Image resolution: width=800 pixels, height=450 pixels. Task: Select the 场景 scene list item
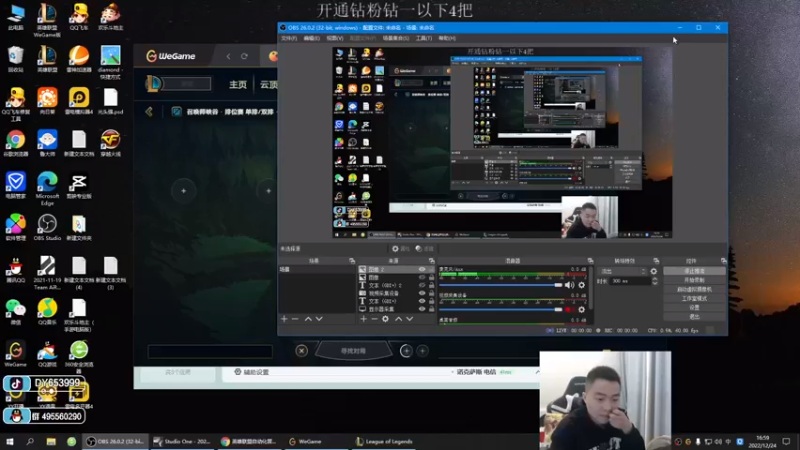coord(316,269)
